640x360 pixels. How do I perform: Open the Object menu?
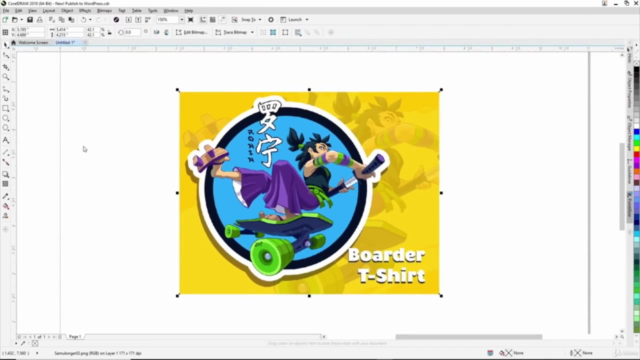click(x=67, y=11)
